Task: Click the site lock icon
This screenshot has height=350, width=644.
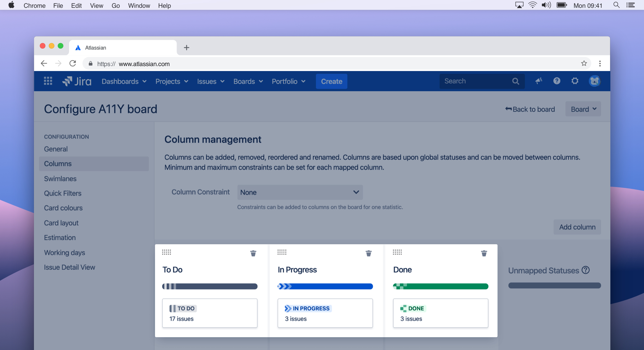Action: (91, 64)
